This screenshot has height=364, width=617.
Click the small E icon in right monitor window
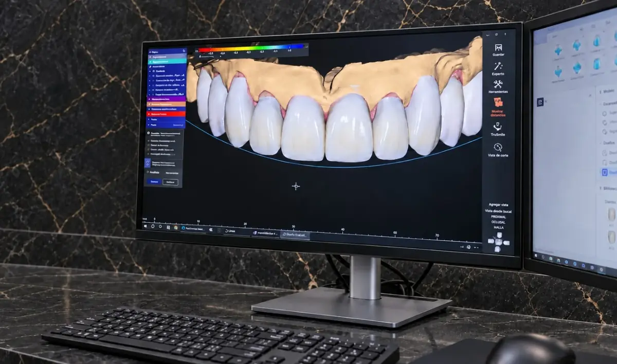click(x=540, y=102)
